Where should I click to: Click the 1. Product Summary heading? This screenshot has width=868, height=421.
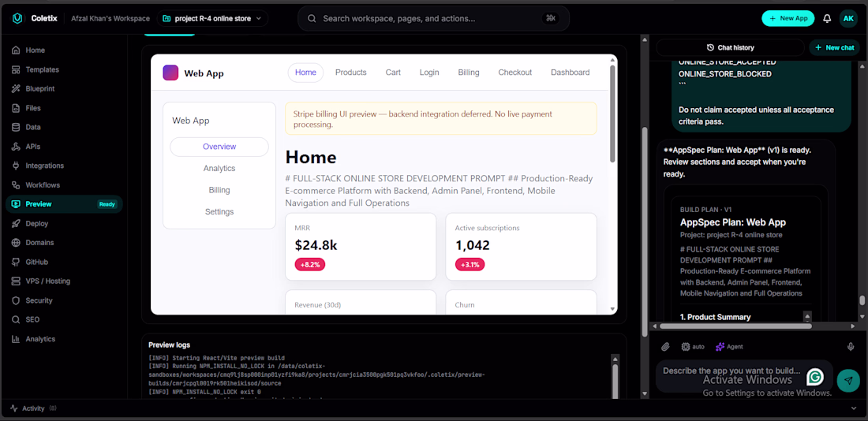click(x=715, y=317)
